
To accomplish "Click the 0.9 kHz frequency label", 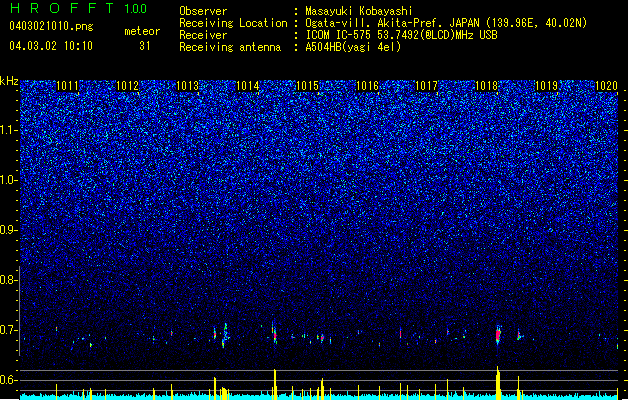I will [x=9, y=230].
